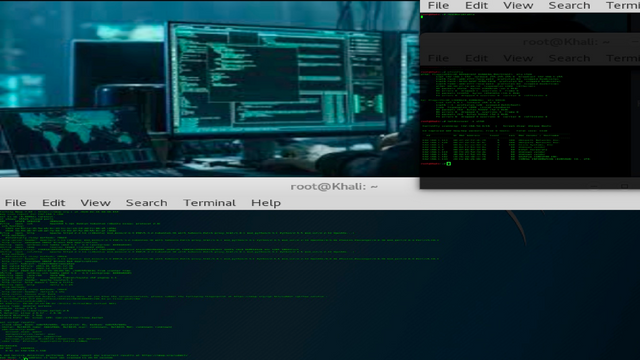640x360 pixels.
Task: Open Search menu in dimmed middle terminal
Action: [569, 58]
